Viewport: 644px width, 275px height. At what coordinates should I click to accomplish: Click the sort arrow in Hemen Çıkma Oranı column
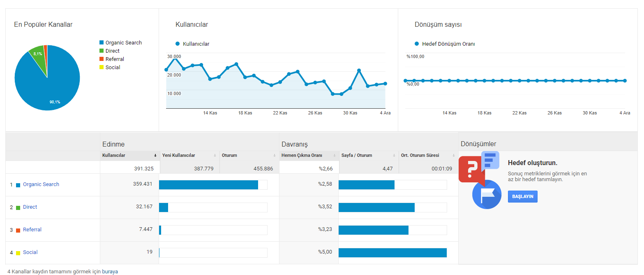click(x=335, y=156)
